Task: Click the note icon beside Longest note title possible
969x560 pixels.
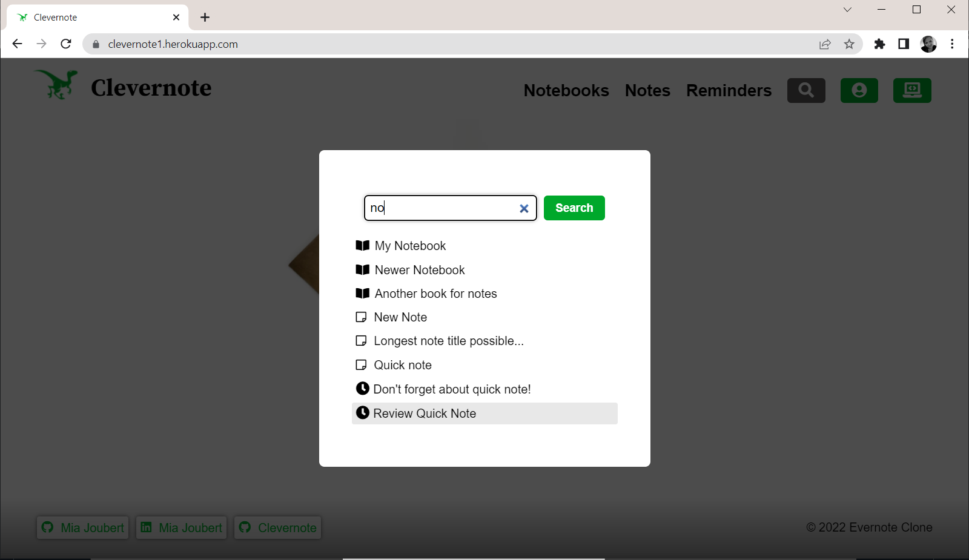Action: (361, 340)
